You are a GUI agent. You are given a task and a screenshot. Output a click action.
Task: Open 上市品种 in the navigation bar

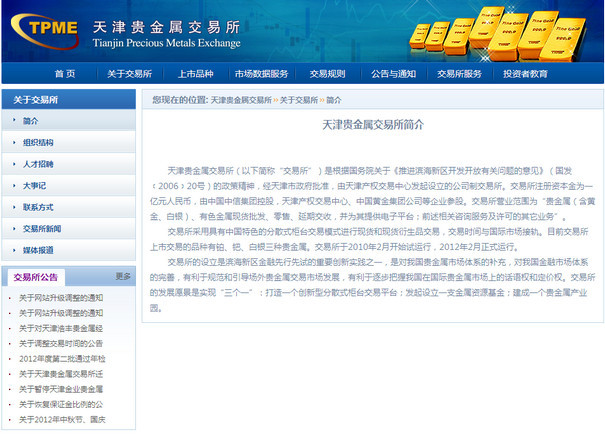point(195,74)
